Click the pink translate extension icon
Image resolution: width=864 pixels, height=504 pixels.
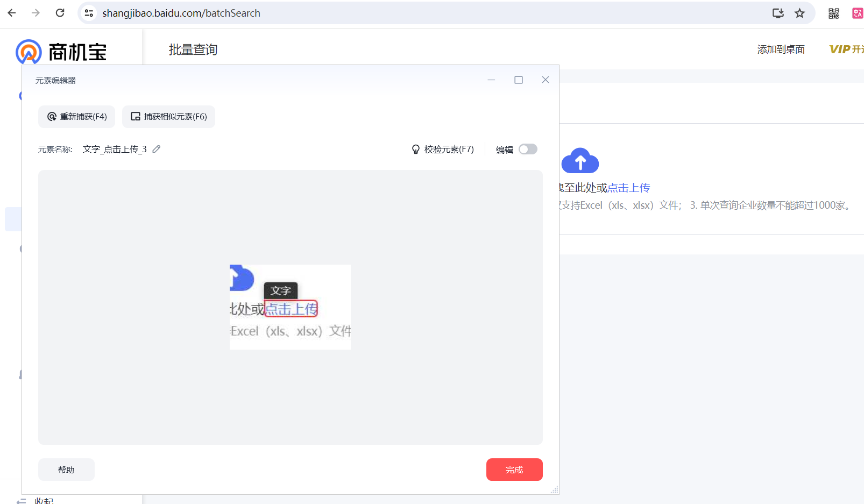point(858,13)
